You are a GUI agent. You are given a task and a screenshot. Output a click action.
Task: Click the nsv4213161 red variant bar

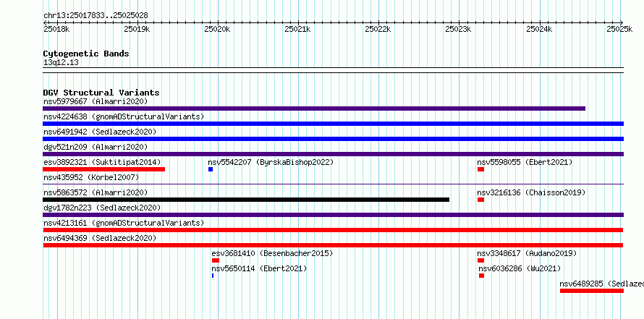pyautogui.click(x=333, y=230)
